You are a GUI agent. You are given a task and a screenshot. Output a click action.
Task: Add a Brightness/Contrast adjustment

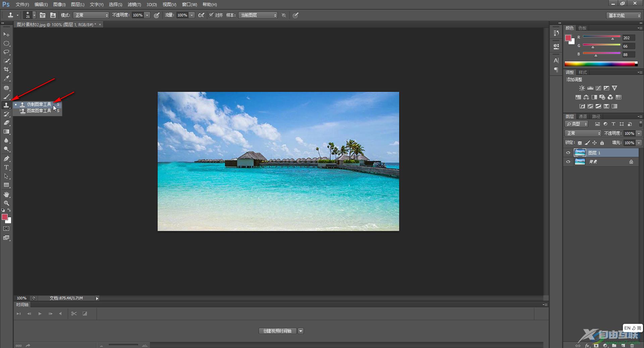tap(582, 88)
